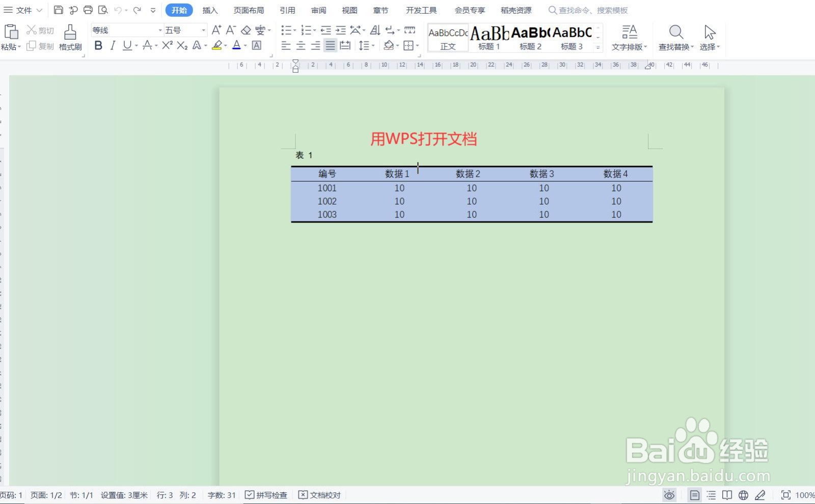The image size is (815, 504).
Task: Click the command search field 查找命令
Action: click(x=588, y=10)
